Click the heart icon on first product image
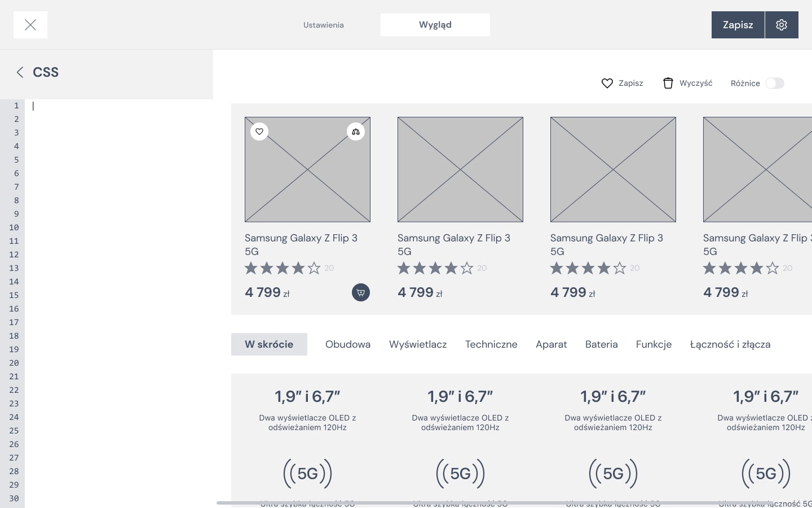Screen dimensions: 812x508 click(x=259, y=132)
